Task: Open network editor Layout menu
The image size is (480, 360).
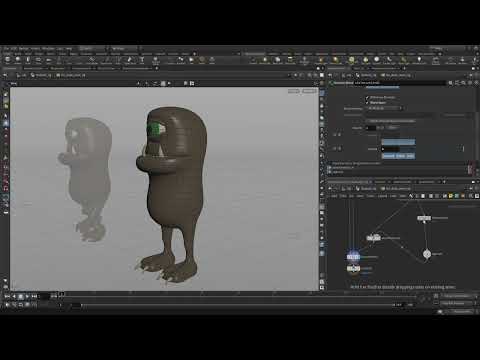Action: coord(382,196)
